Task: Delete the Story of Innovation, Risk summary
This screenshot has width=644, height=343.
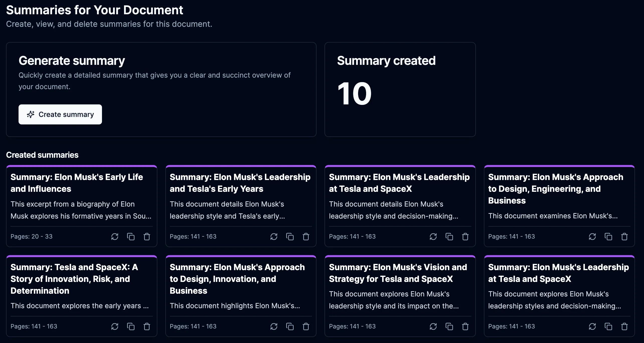Action: 147,326
